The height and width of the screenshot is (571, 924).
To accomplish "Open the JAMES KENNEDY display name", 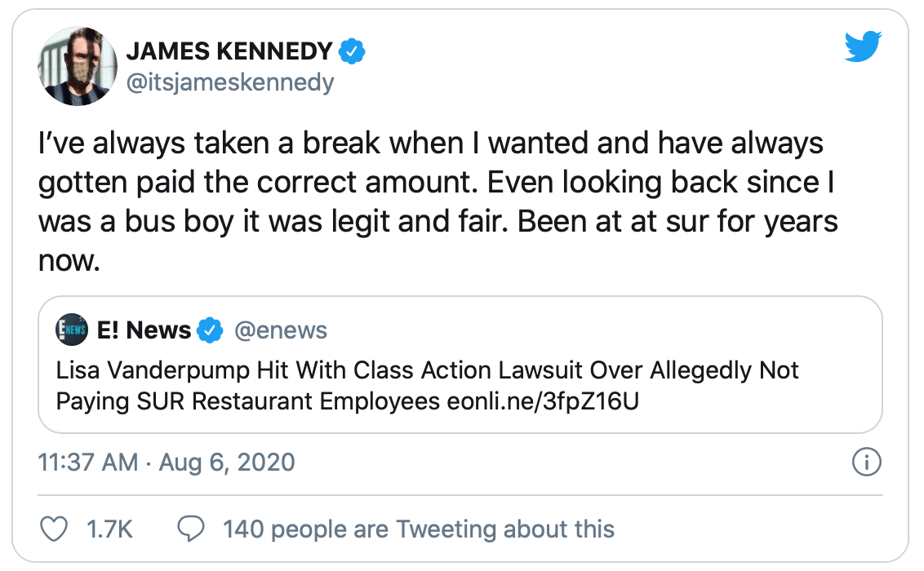I will click(229, 51).
